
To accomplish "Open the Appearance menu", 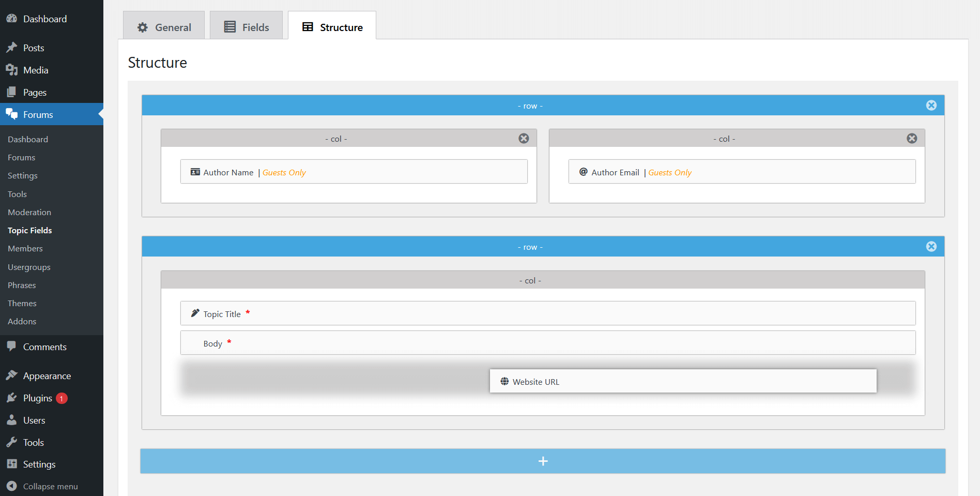I will tap(47, 376).
